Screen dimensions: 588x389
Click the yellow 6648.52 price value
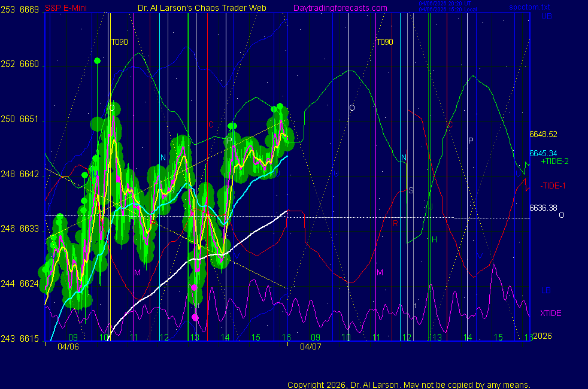click(543, 134)
